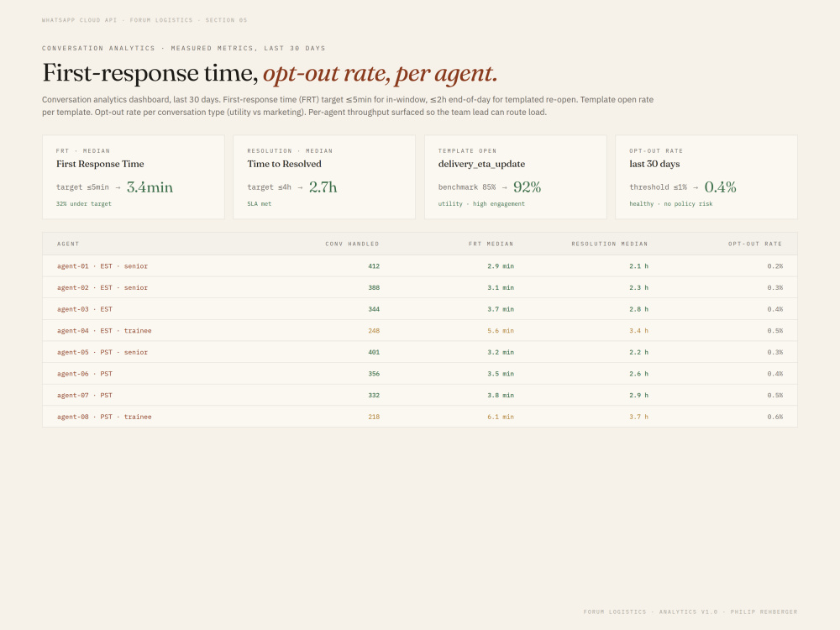Click the 2.3 h resolution value

[x=638, y=287]
